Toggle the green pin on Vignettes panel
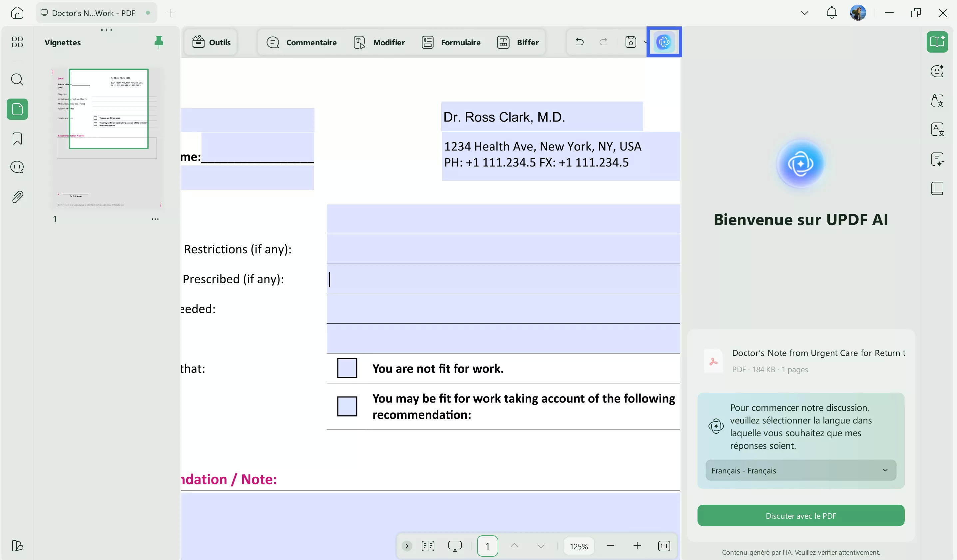Image resolution: width=957 pixels, height=560 pixels. (159, 42)
